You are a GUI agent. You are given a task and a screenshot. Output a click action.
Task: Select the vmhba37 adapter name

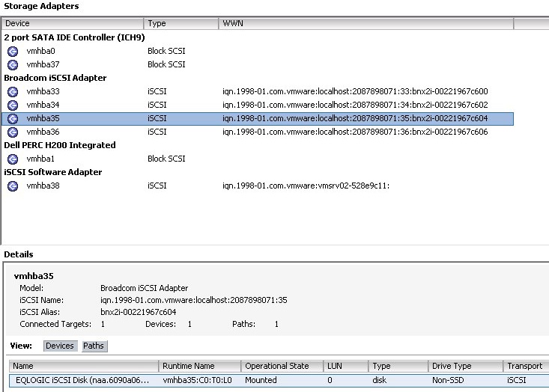[x=43, y=64]
